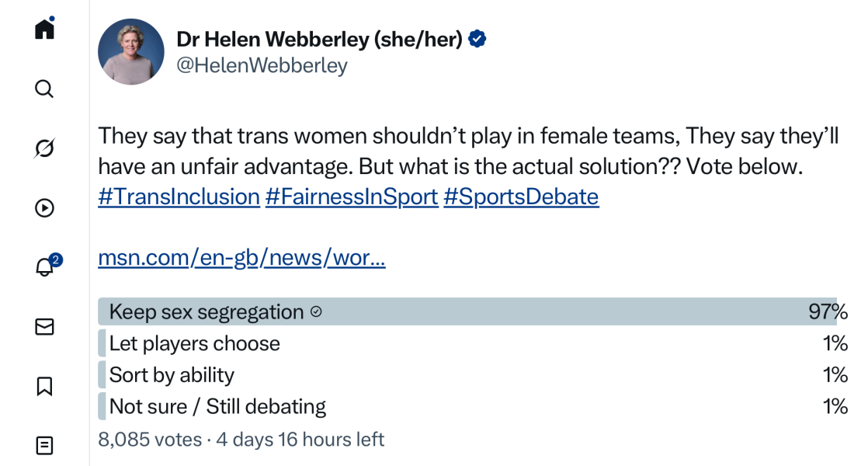Open Messages with the envelope icon

click(x=44, y=327)
